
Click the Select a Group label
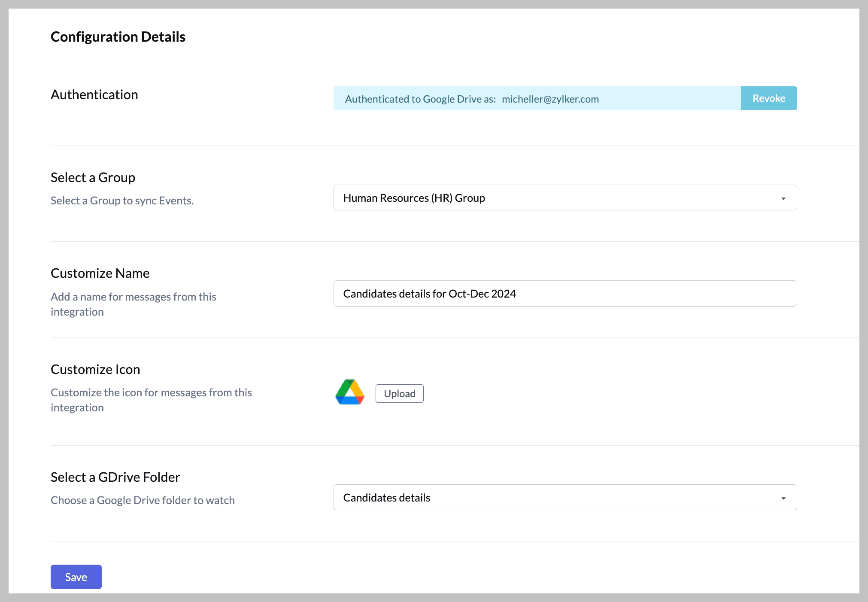tap(93, 177)
